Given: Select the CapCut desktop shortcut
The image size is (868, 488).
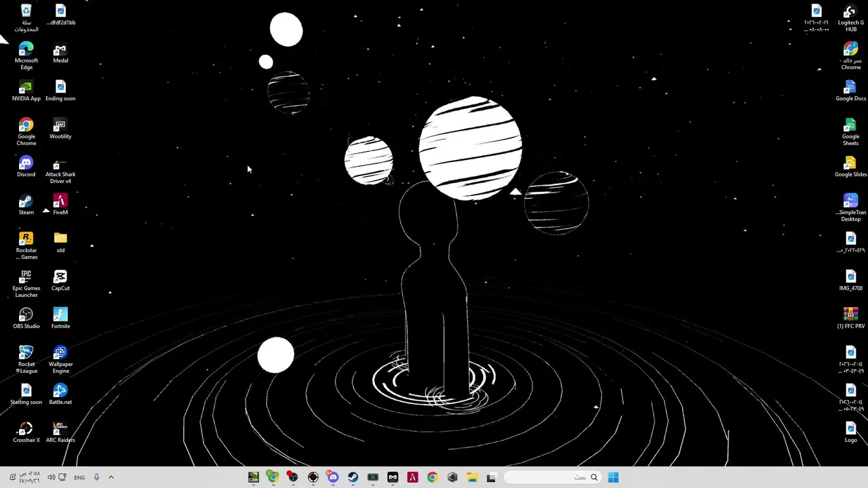Looking at the screenshot, I should (x=60, y=281).
